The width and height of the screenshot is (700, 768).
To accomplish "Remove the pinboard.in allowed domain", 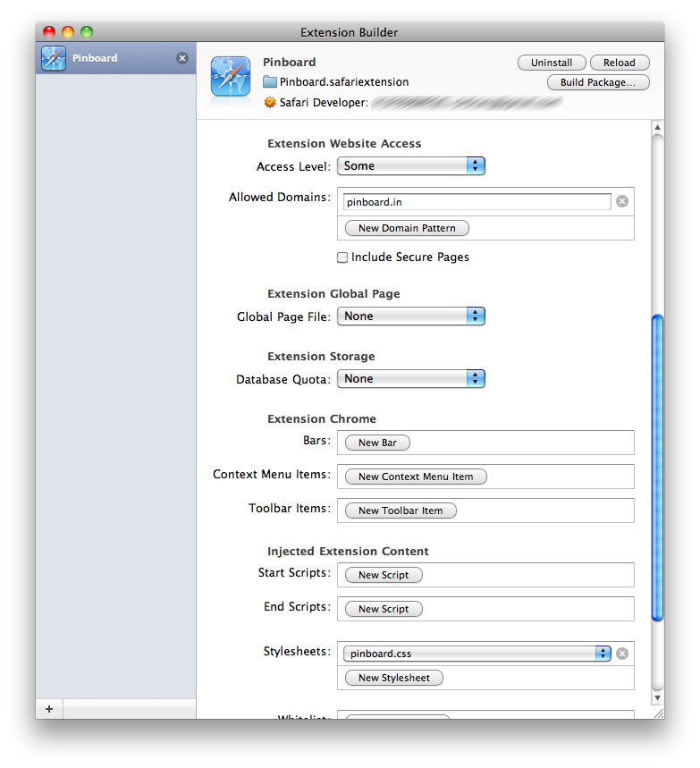I will pyautogui.click(x=622, y=201).
